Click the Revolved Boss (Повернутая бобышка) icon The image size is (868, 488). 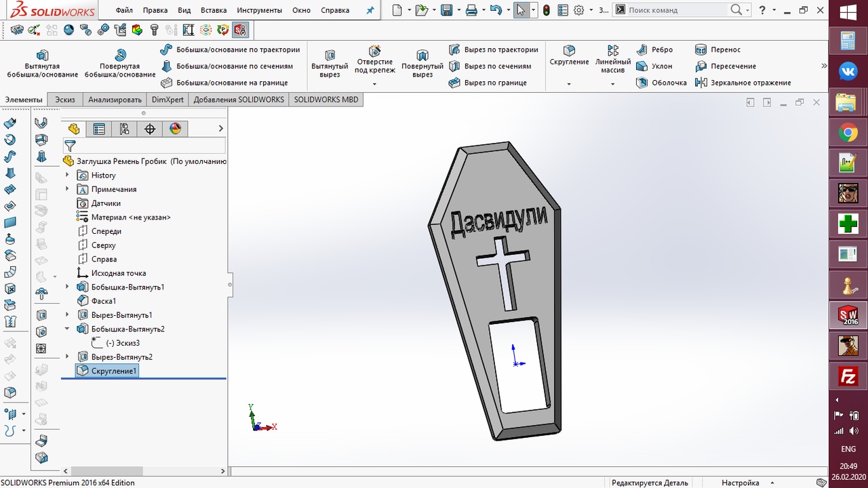pyautogui.click(x=120, y=55)
